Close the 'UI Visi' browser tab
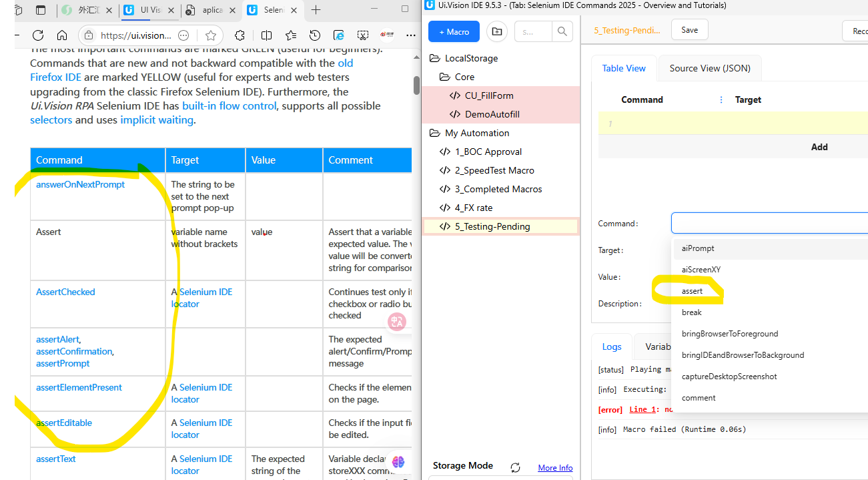 click(171, 10)
